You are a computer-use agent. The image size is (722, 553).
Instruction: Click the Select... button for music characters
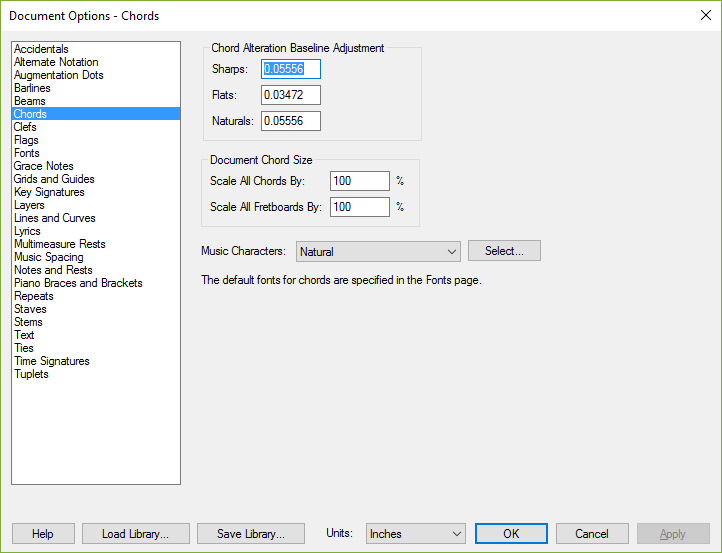pos(504,251)
